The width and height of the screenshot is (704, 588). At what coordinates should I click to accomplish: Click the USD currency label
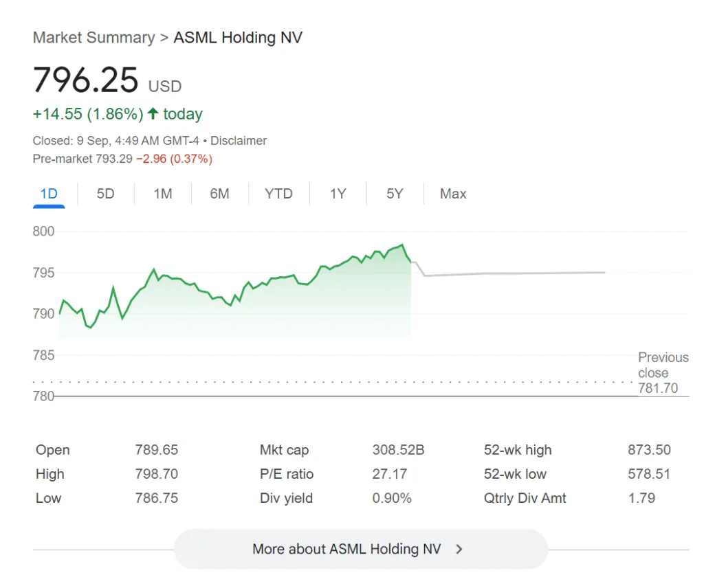pyautogui.click(x=165, y=86)
